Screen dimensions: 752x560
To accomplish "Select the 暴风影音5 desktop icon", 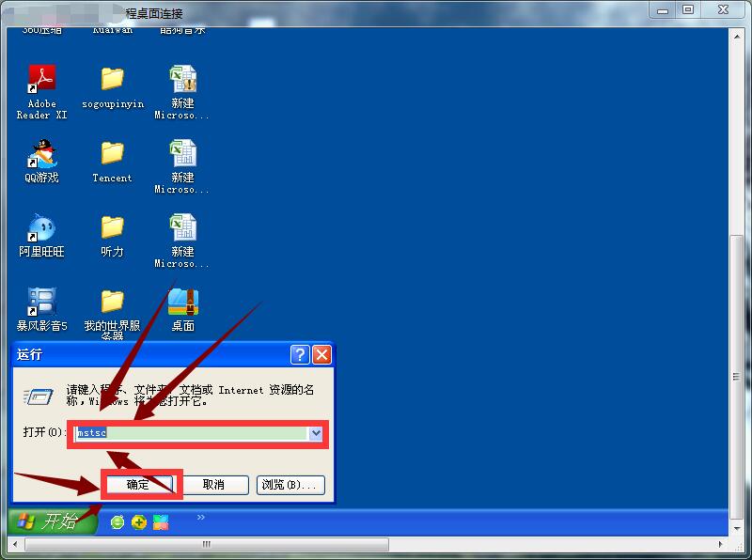I will pyautogui.click(x=41, y=303).
